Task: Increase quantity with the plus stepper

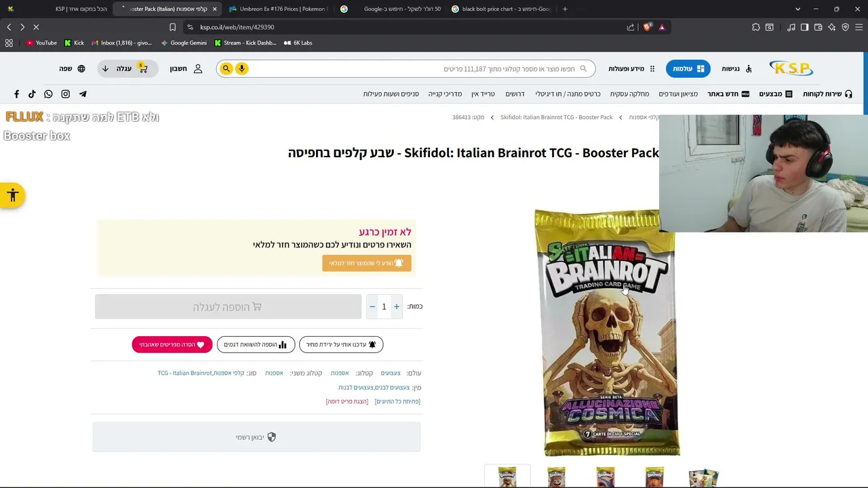Action: click(397, 307)
